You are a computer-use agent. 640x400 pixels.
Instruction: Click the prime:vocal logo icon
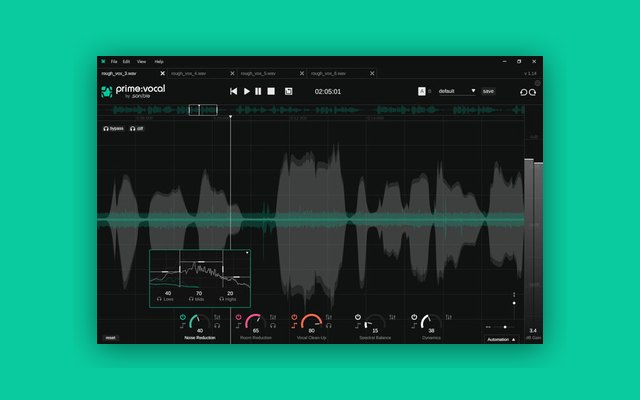107,91
